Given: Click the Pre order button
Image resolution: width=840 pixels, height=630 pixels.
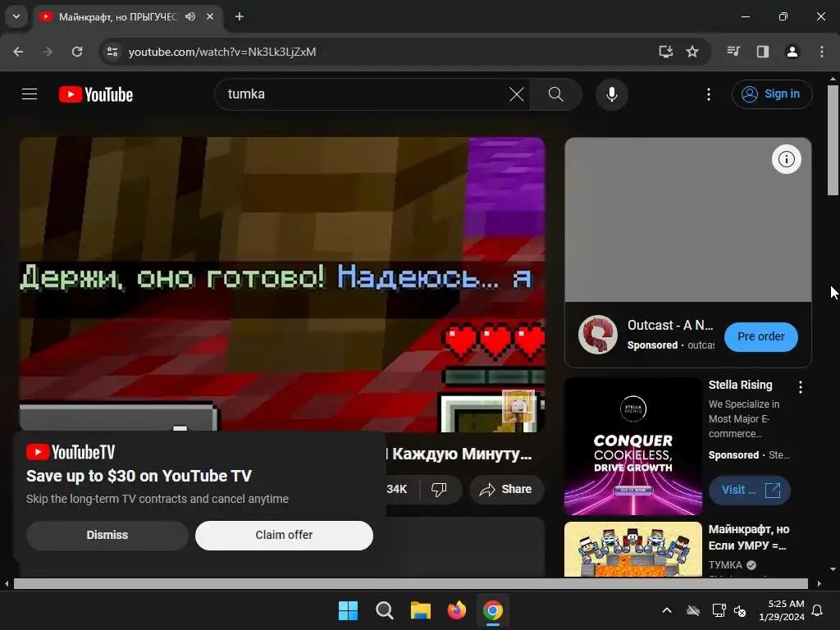Looking at the screenshot, I should pos(760,336).
